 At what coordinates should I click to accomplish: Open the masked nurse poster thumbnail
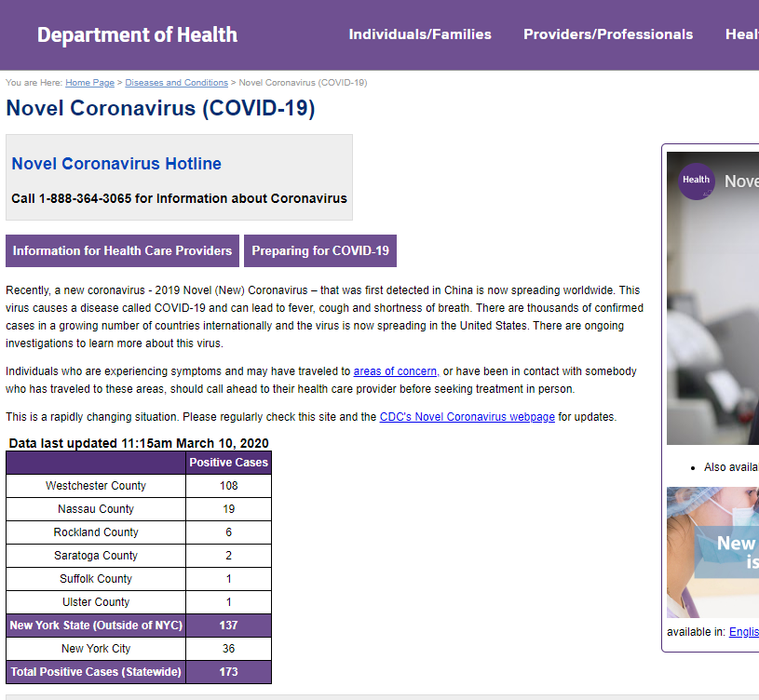[712, 552]
